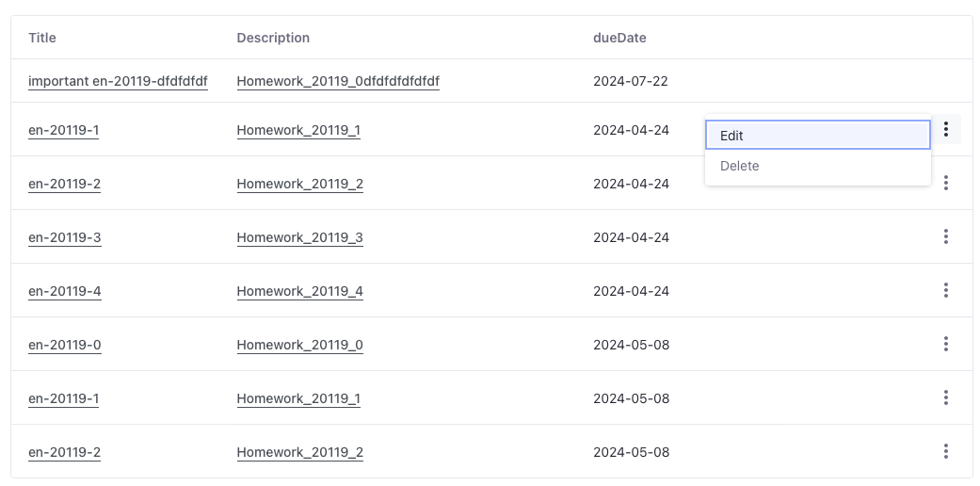Screen dimensions: 980x486
Task: Click the three-dot icon beside the open Edit menu
Action: tap(945, 130)
